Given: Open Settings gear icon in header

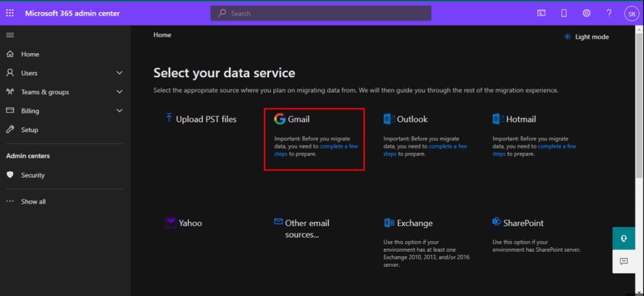Looking at the screenshot, I should point(586,13).
